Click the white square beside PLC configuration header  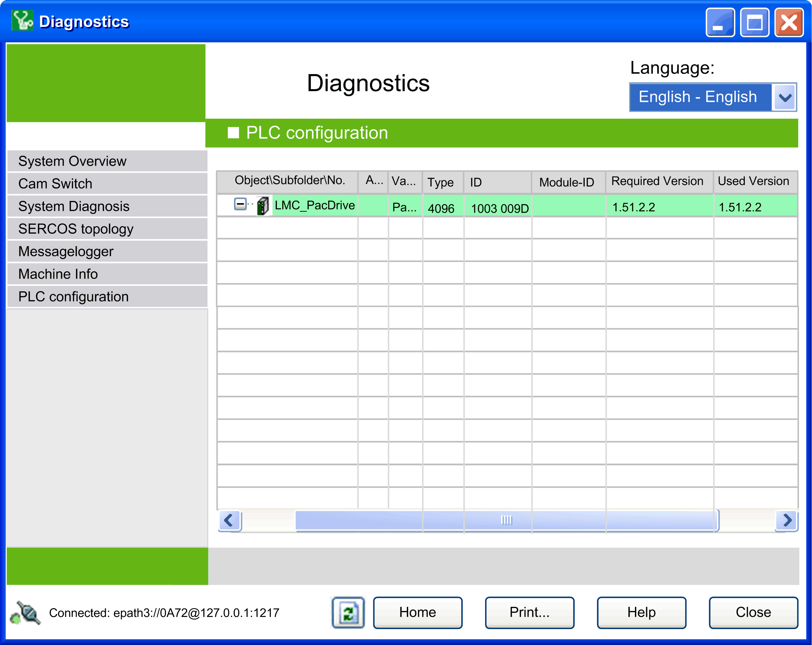(x=233, y=133)
